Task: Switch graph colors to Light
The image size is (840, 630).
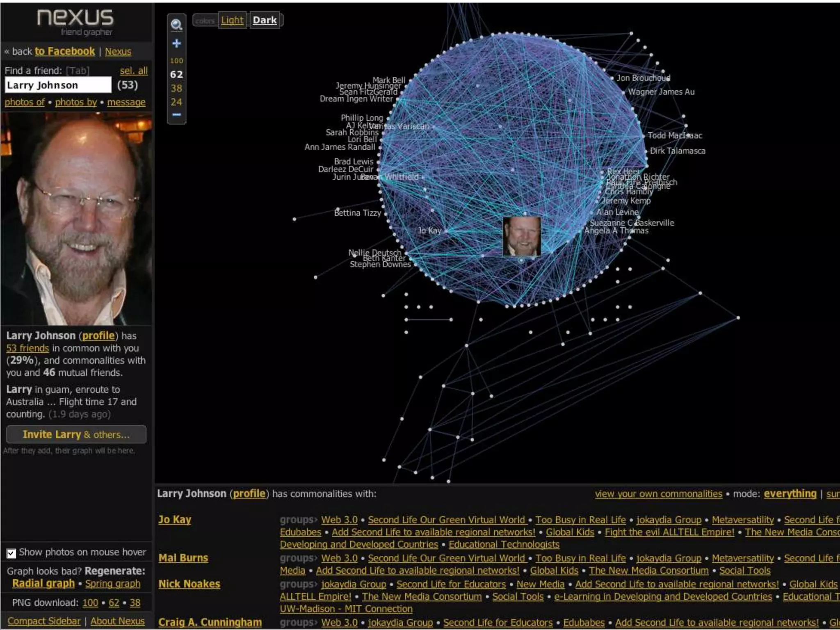Action: click(x=232, y=20)
